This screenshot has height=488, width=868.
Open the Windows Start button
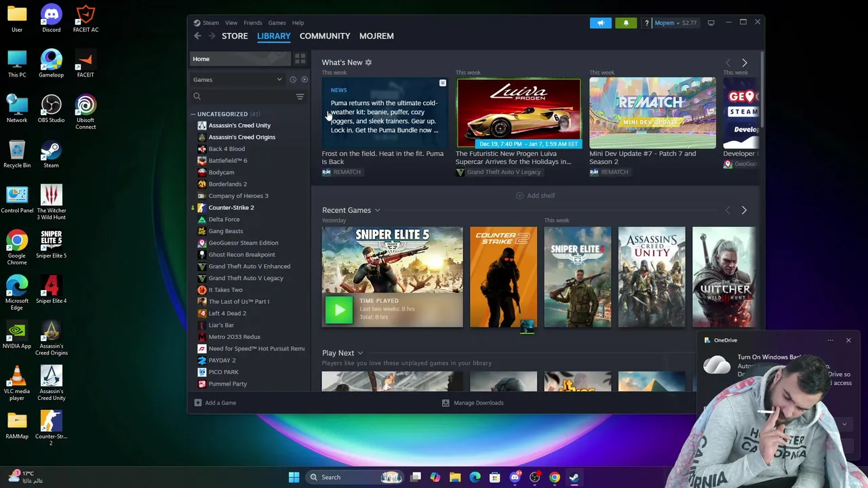point(294,477)
